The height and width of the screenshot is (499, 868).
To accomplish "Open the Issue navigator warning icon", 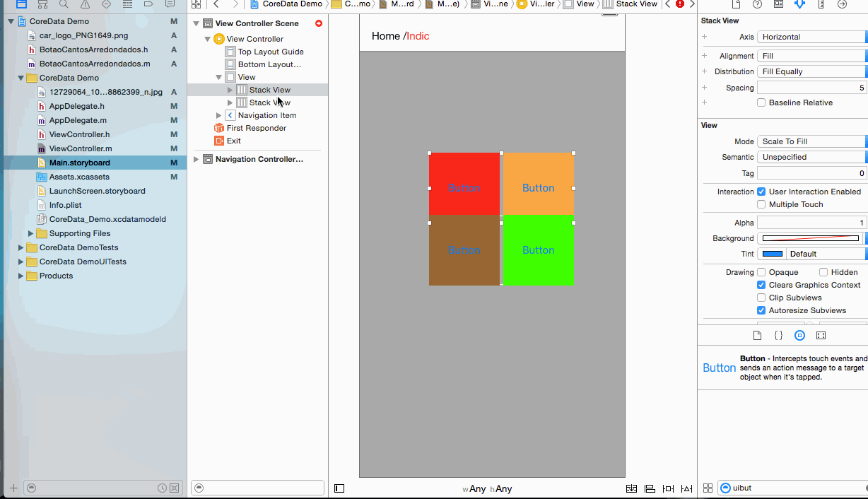I will coord(85,4).
